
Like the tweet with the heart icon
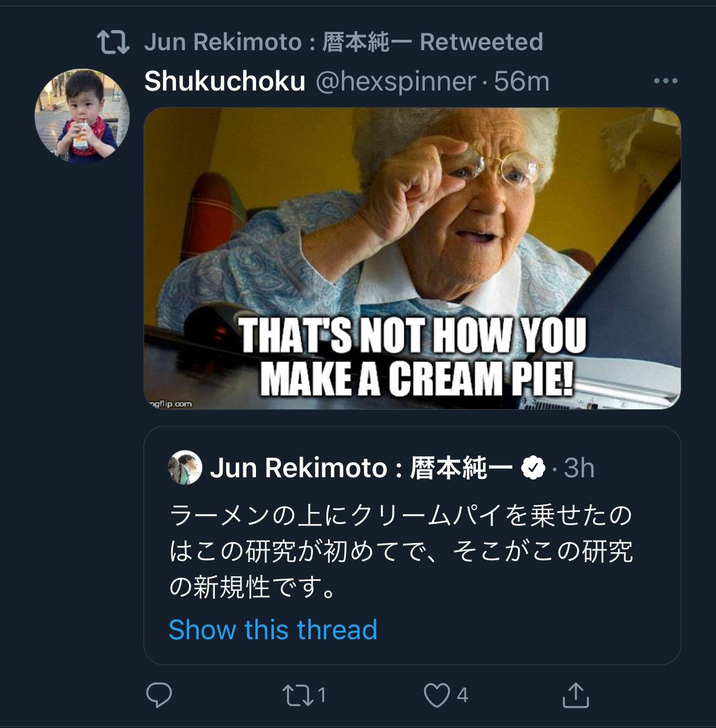coord(437,696)
